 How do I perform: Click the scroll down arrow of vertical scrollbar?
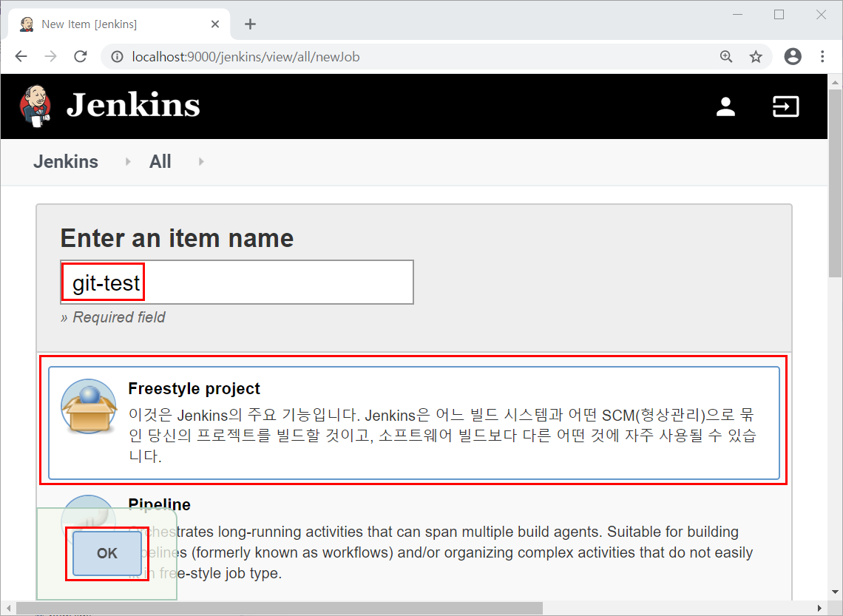(x=836, y=592)
